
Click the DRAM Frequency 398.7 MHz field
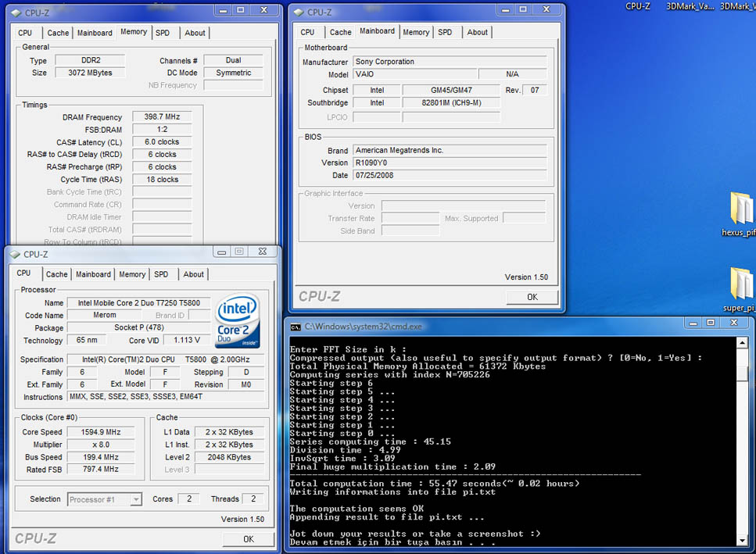(162, 116)
